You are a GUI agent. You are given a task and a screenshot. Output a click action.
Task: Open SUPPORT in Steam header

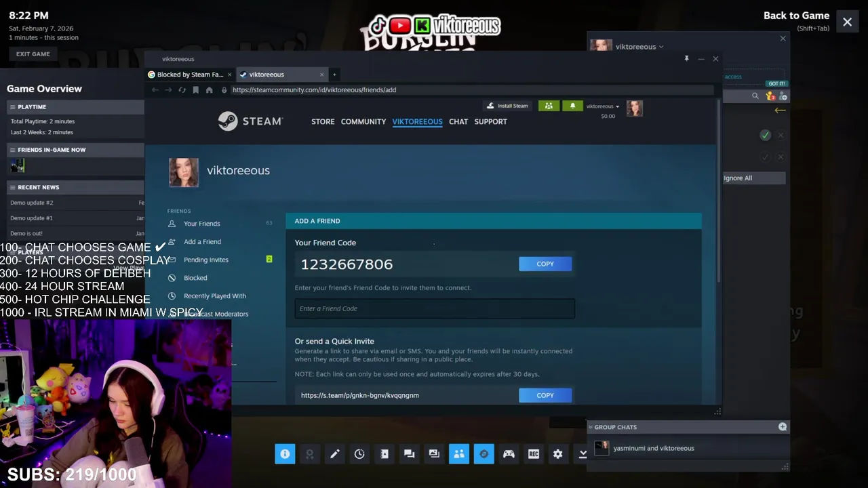click(x=491, y=121)
